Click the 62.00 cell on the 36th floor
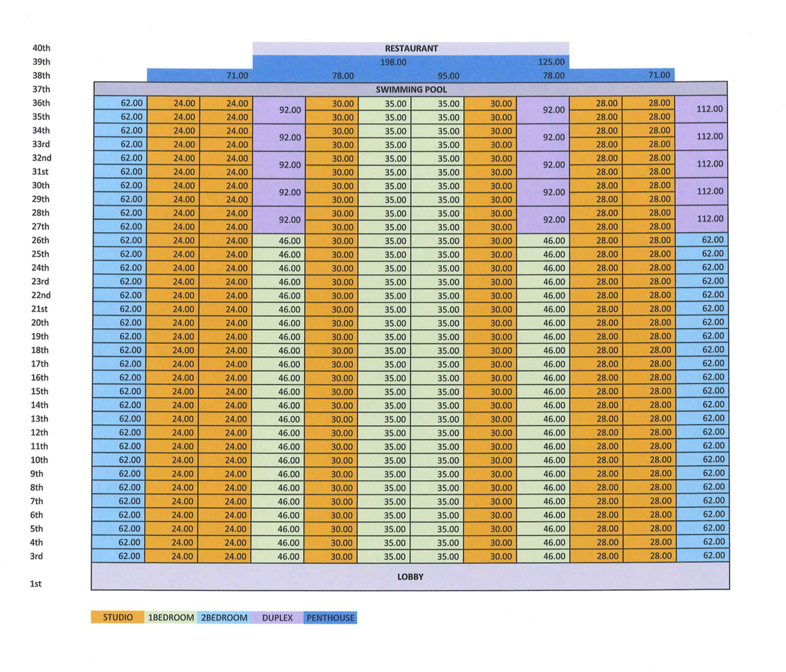786x672 pixels. 120,103
